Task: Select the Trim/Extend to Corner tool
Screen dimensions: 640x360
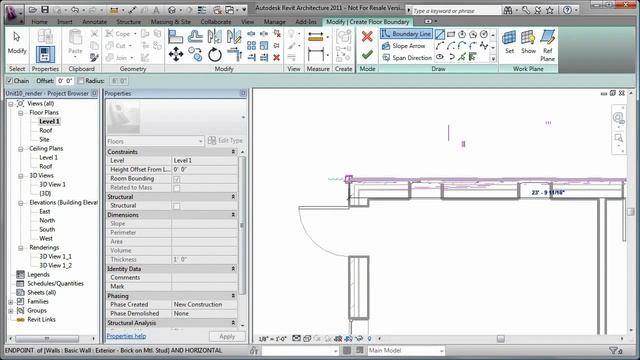Action: tap(234, 54)
